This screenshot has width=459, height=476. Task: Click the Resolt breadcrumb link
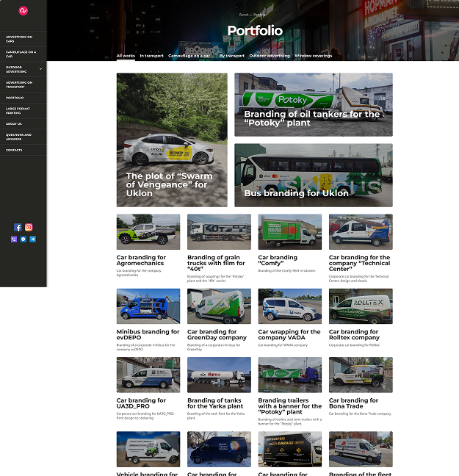[x=244, y=15]
